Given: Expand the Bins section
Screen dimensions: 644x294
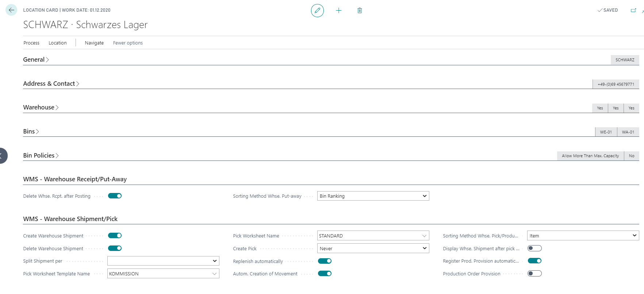Looking at the screenshot, I should (x=31, y=131).
